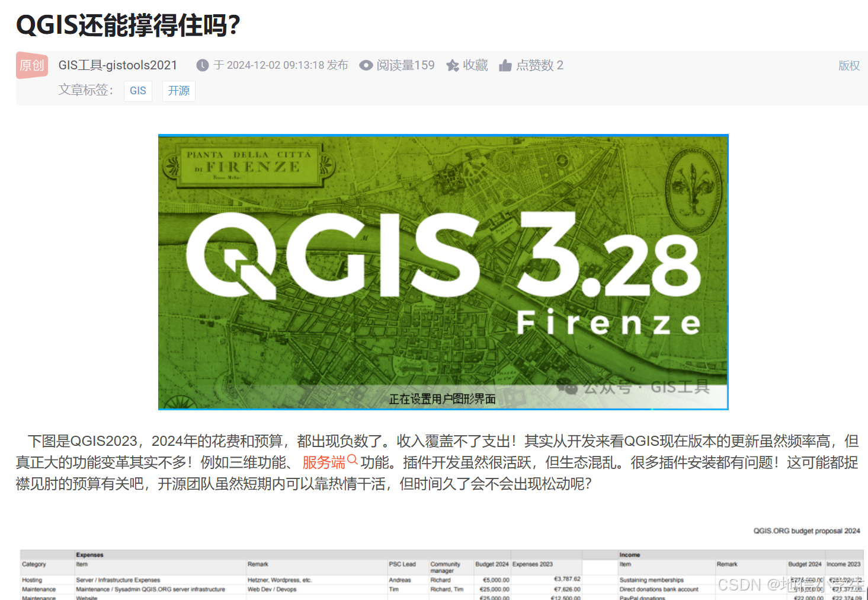Click the Income table header
Viewport: 868px width, 600px height.
pyautogui.click(x=630, y=555)
